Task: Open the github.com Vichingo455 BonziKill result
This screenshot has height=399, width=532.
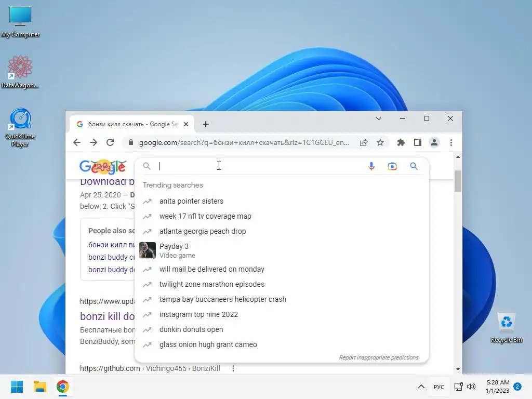Action: 150,368
